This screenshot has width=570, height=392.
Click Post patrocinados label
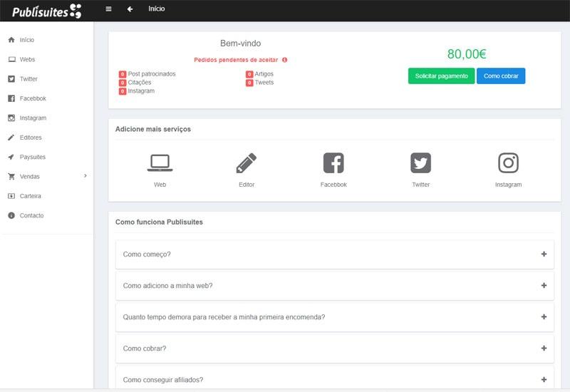point(152,74)
